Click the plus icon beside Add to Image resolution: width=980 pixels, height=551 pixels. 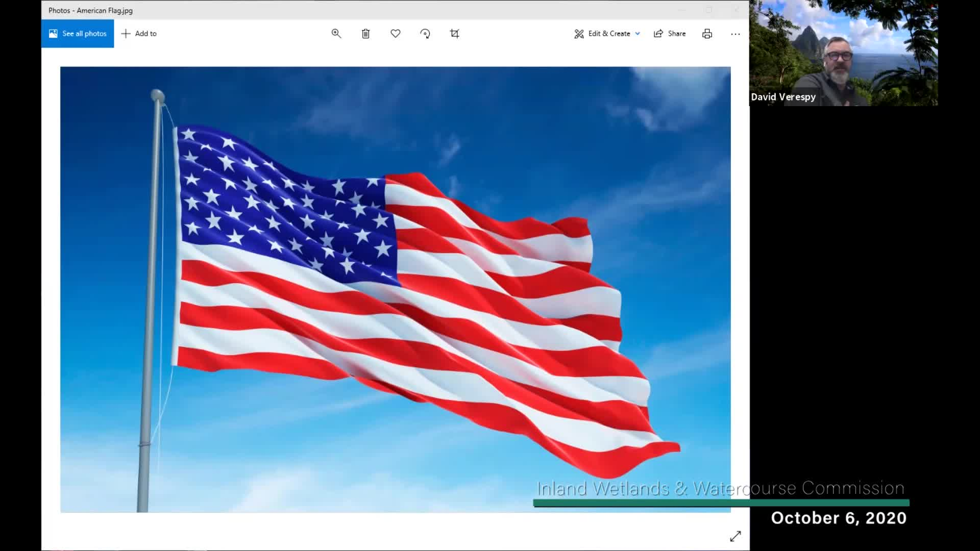pos(126,34)
